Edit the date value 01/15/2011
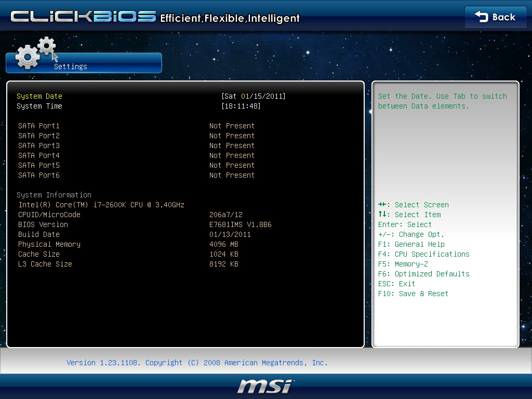The image size is (532, 399). coord(263,96)
